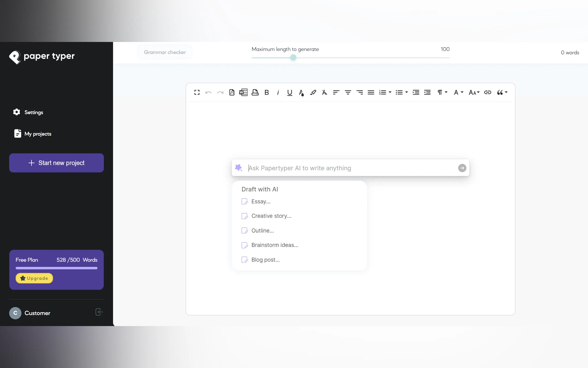
Task: Toggle underline formatting
Action: click(x=289, y=92)
